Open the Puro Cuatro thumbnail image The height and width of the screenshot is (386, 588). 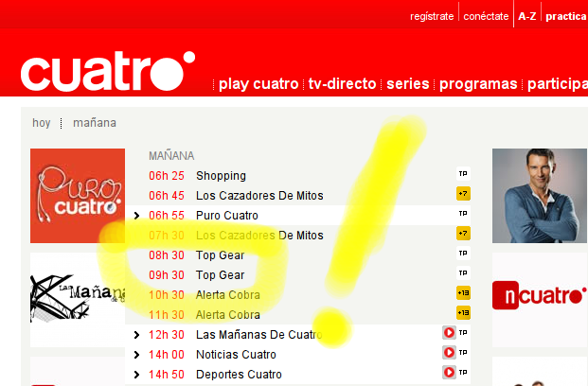78,195
